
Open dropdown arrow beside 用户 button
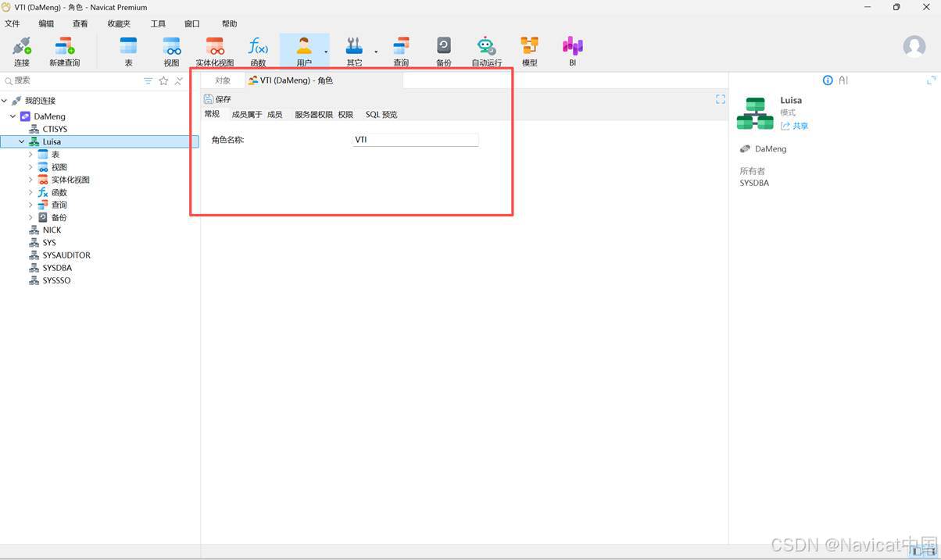pos(326,52)
